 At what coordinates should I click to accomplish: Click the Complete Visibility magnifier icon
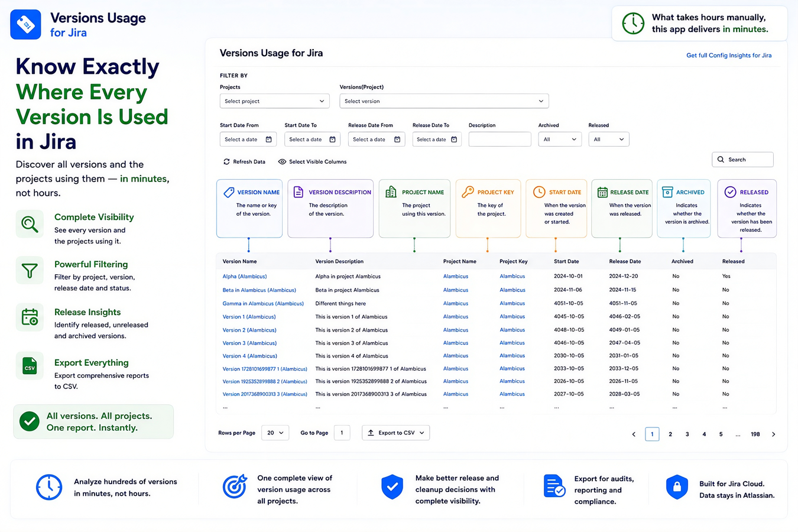[30, 224]
